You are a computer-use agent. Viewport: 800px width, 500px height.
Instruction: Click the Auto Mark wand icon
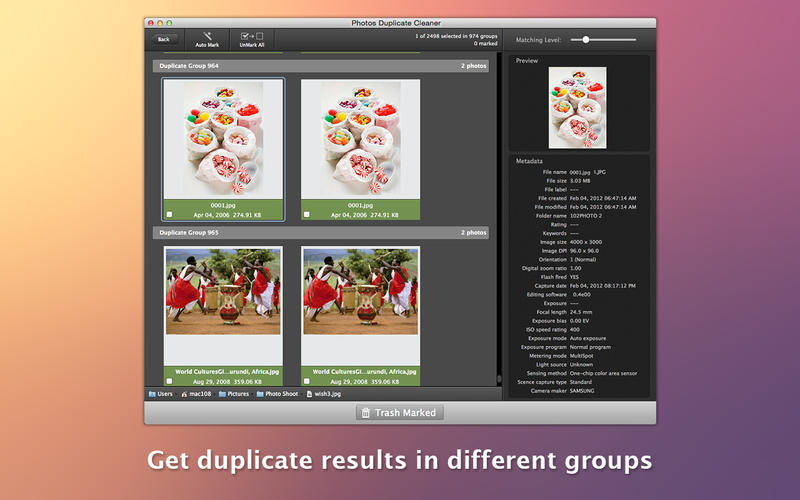207,36
